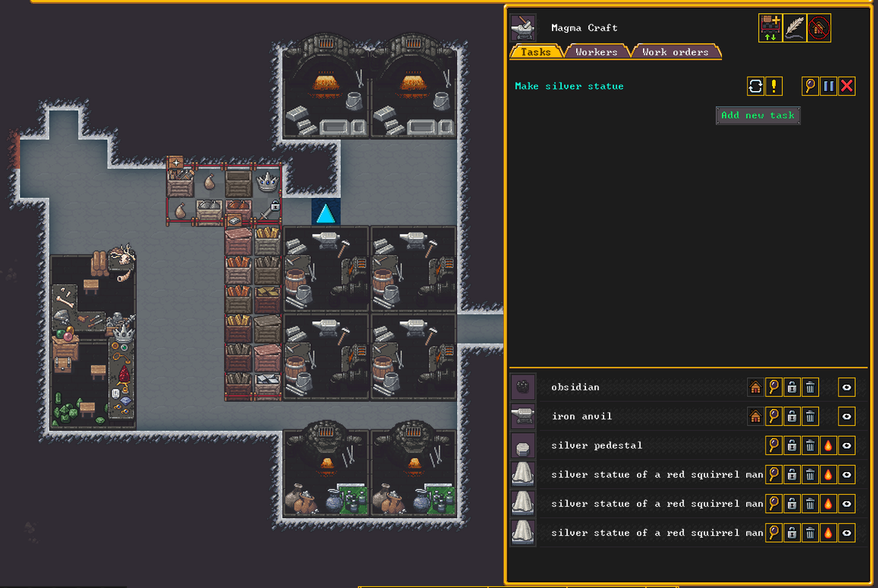
Task: Click the quill icon to rename workshop
Action: (795, 28)
